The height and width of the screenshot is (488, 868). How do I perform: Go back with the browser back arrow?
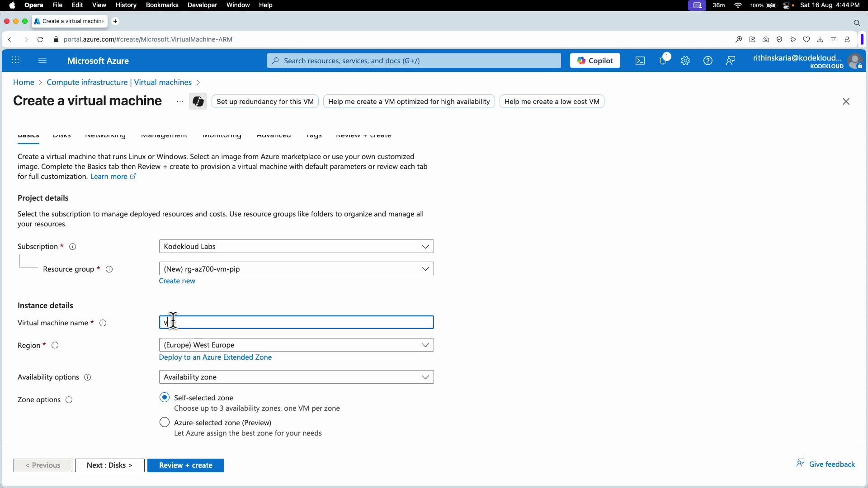coord(9,40)
